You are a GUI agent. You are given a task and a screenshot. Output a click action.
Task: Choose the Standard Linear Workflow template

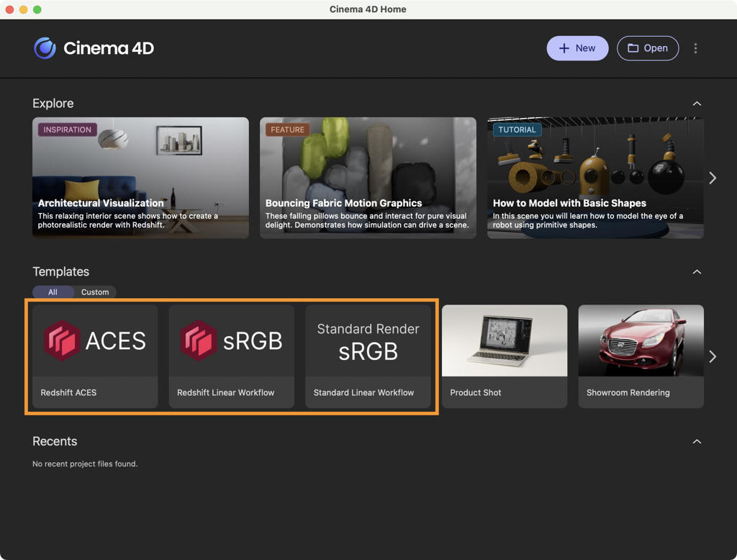(368, 356)
